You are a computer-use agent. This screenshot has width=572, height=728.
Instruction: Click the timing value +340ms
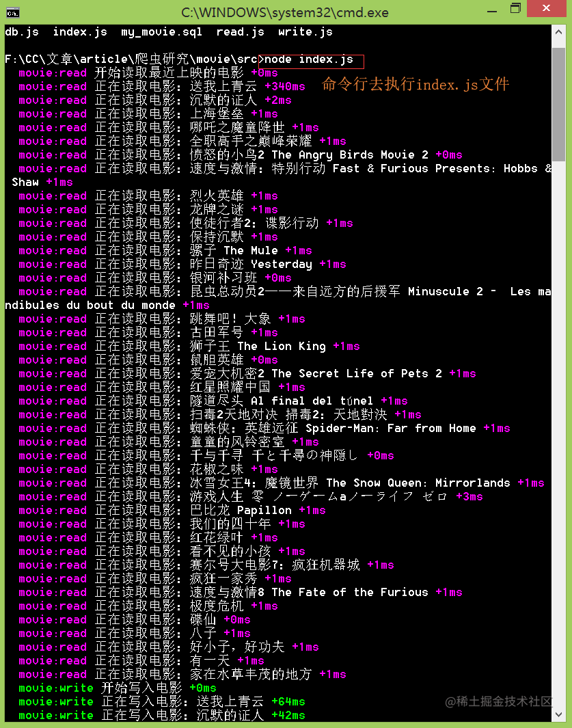coord(284,87)
